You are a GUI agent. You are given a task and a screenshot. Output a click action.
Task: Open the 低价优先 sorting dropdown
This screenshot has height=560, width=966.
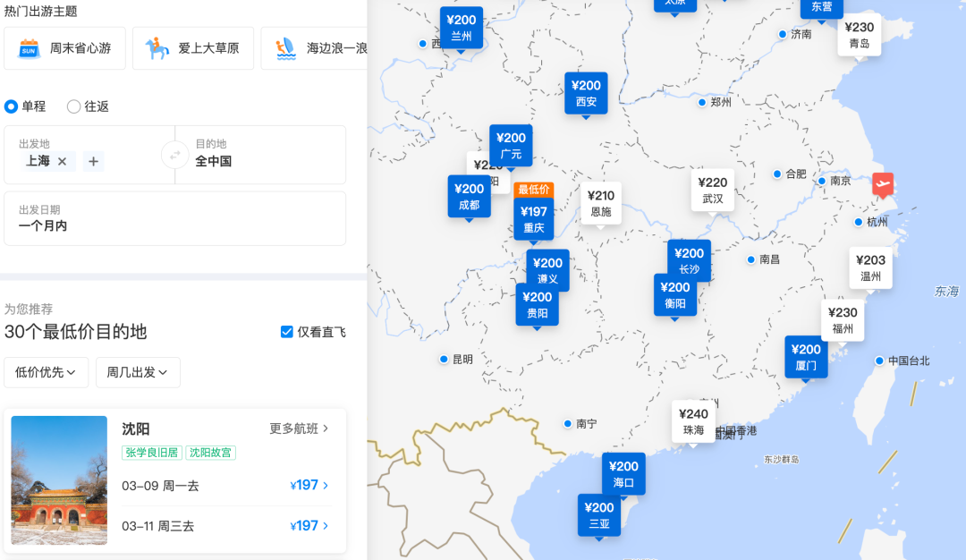pos(46,372)
